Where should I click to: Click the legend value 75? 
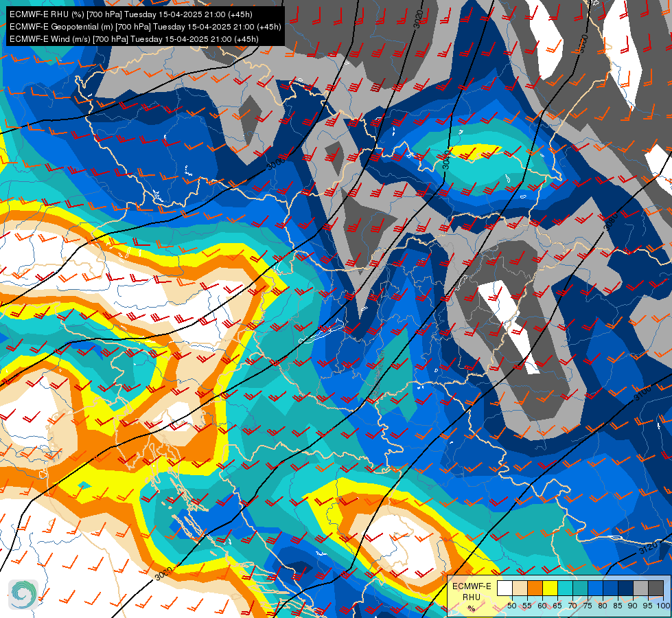[x=587, y=606]
